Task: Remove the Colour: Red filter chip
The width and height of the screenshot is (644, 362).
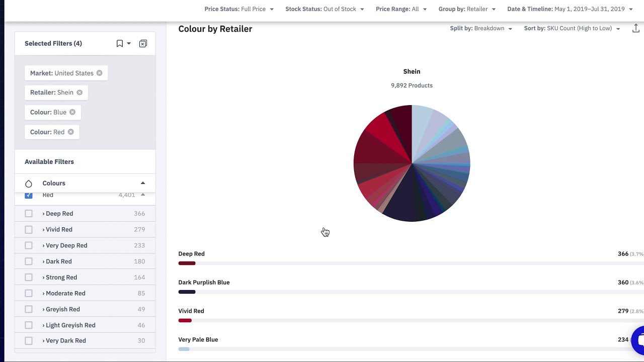Action: (70, 132)
